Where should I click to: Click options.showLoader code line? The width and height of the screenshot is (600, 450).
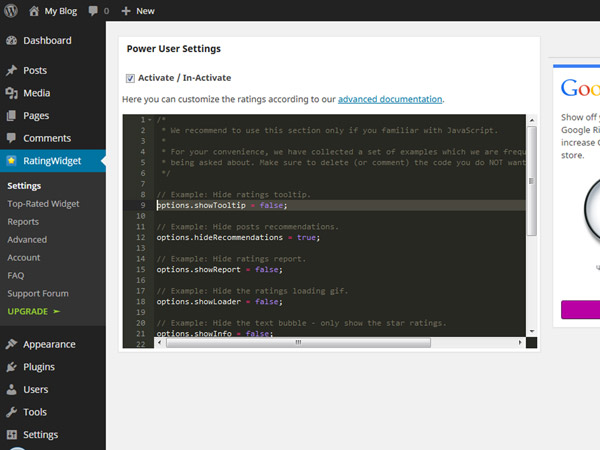point(219,302)
